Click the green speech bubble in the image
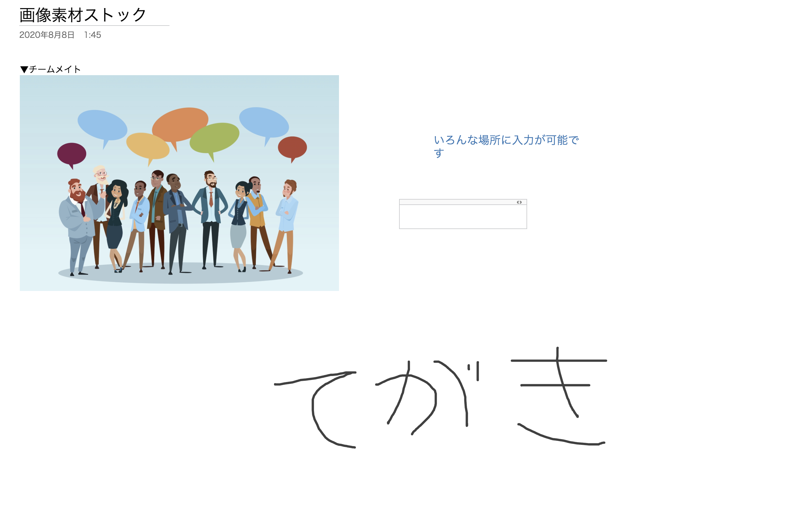The width and height of the screenshot is (806, 532). coord(214,139)
